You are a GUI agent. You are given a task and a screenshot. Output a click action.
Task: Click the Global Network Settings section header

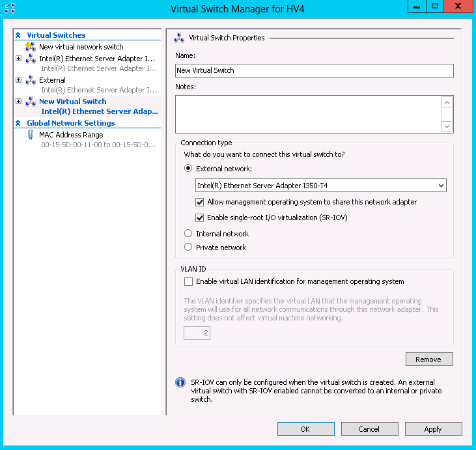(x=71, y=123)
